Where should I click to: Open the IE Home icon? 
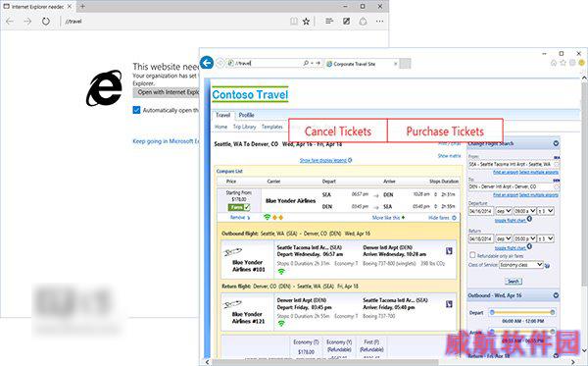click(553, 63)
